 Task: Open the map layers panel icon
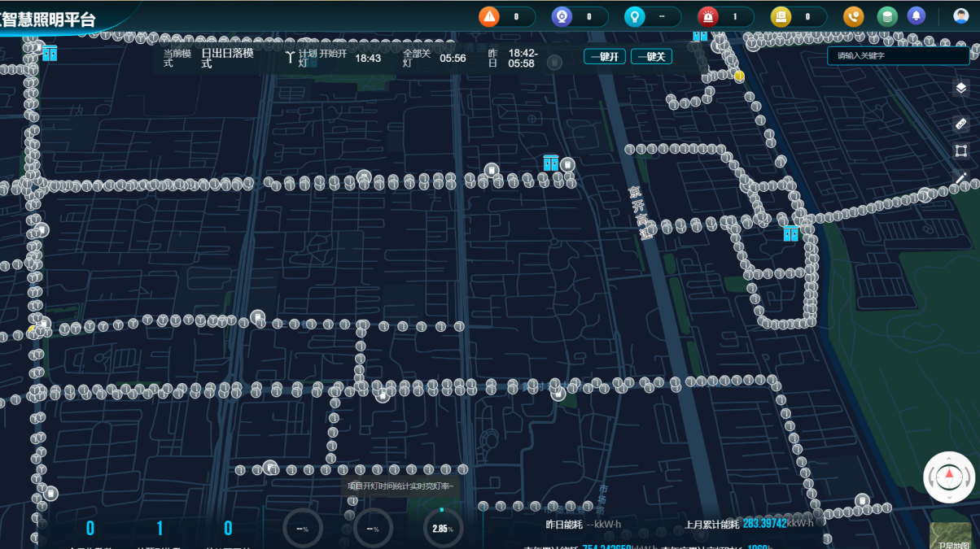(x=961, y=88)
